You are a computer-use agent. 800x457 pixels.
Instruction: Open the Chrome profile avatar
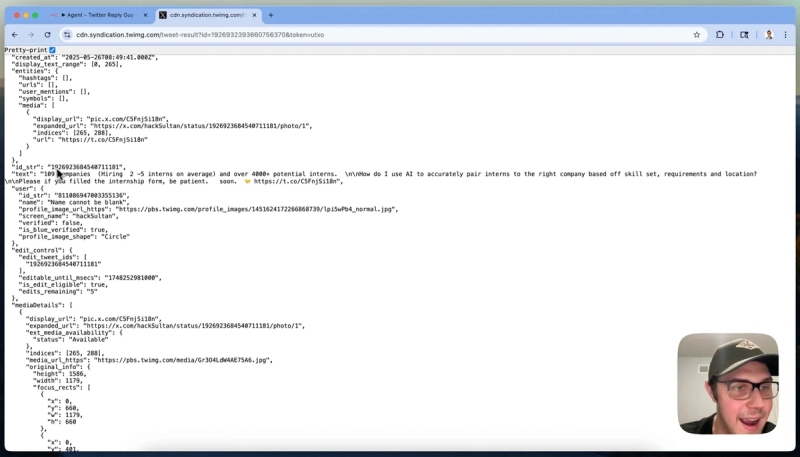[x=769, y=35]
